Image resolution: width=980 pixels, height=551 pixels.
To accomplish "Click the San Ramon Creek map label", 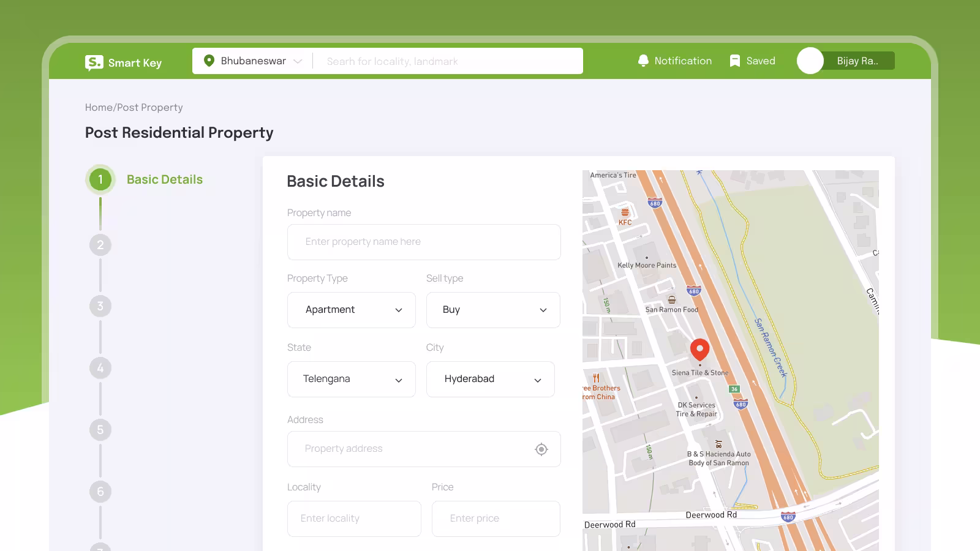I will [770, 347].
